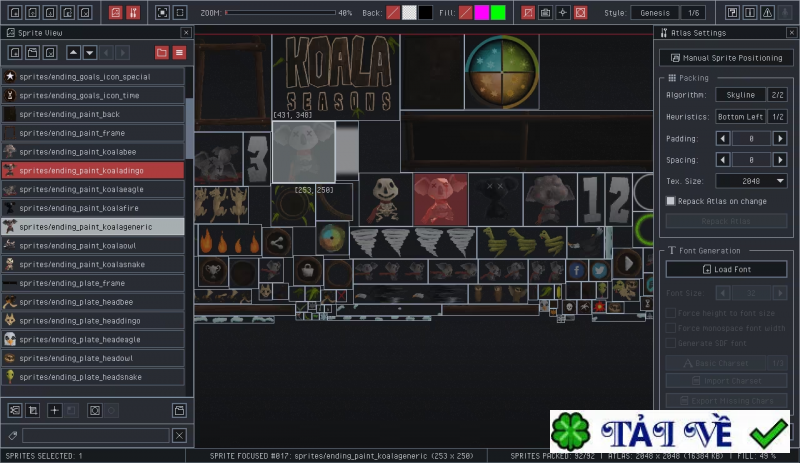
Task: Close the Sprite View panel
Action: coord(186,33)
